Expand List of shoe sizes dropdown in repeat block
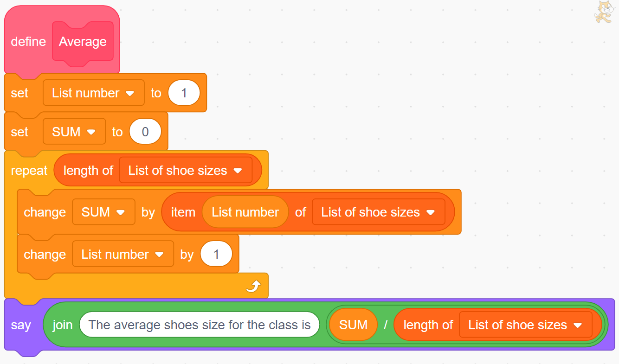The height and width of the screenshot is (364, 619). coord(238,171)
